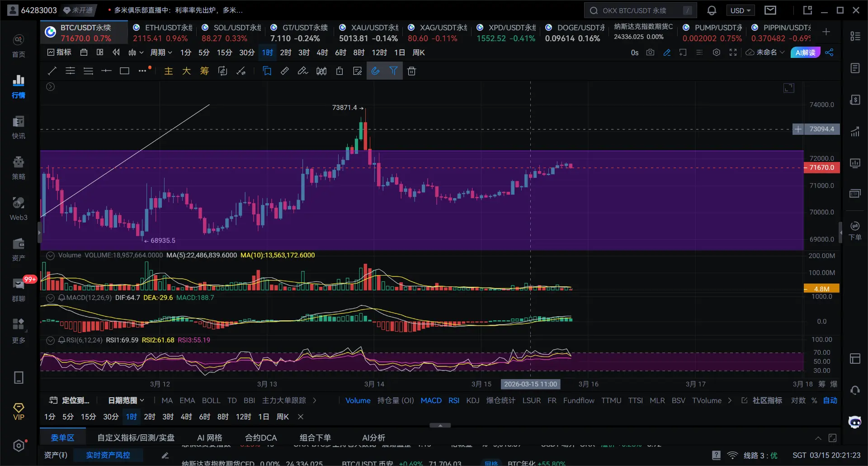The width and height of the screenshot is (868, 466).
Task: Open the 周期 period dropdown
Action: (x=161, y=52)
